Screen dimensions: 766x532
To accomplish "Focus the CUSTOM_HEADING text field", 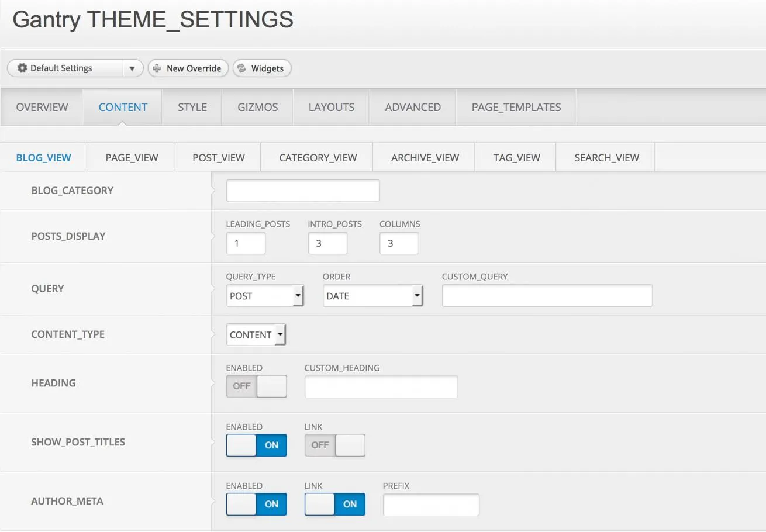I will tap(381, 387).
